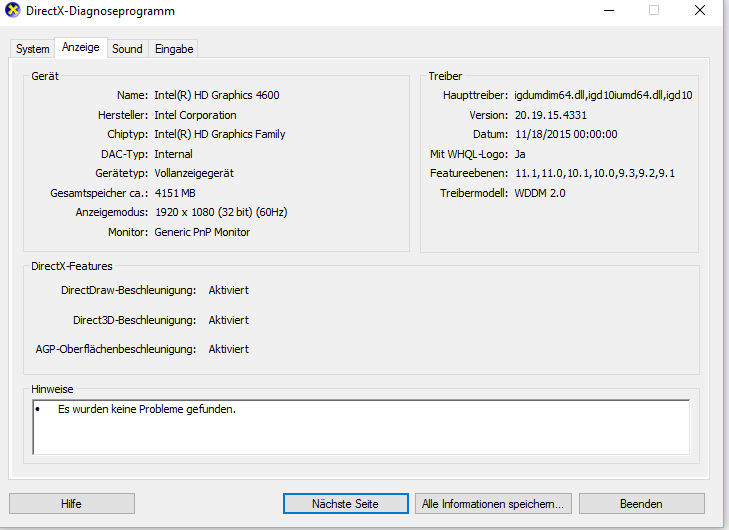Click DirectDraw-Beschleunigung Aktiviert status
Viewport: 729px width, 530px height.
[x=229, y=290]
